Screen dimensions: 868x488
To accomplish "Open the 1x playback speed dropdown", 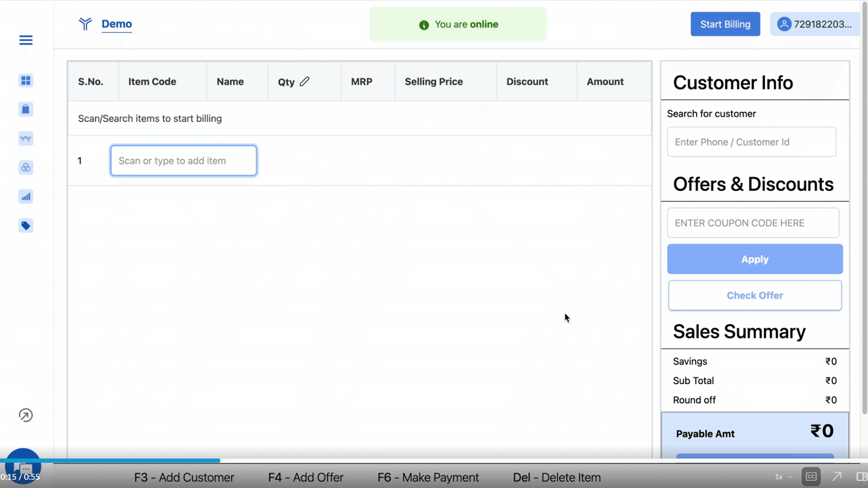I will [x=783, y=476].
